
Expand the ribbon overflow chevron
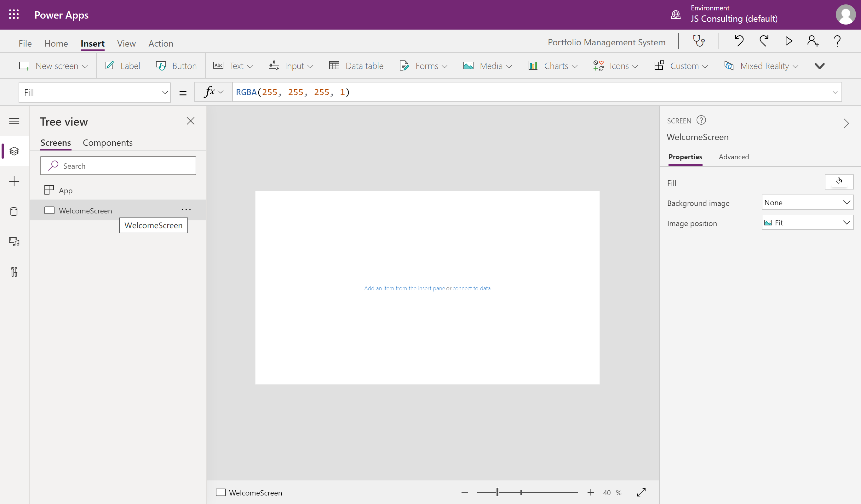pos(819,65)
